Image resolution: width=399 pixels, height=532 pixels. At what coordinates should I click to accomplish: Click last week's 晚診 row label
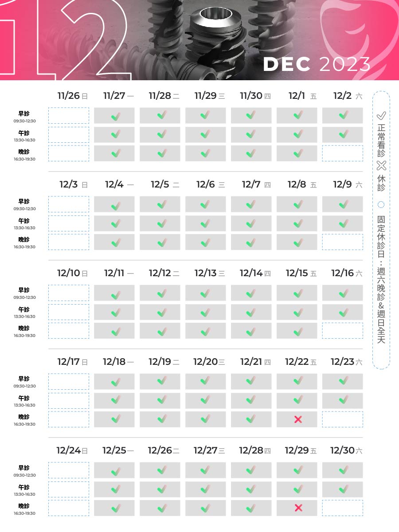(24, 506)
